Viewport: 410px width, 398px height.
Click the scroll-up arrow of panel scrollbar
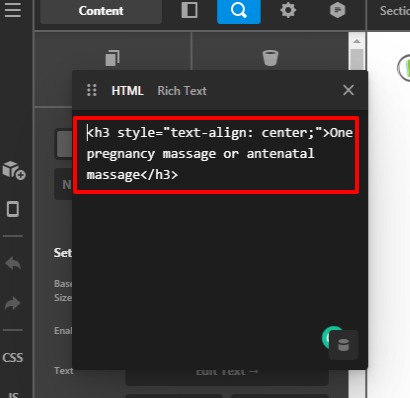(x=357, y=41)
